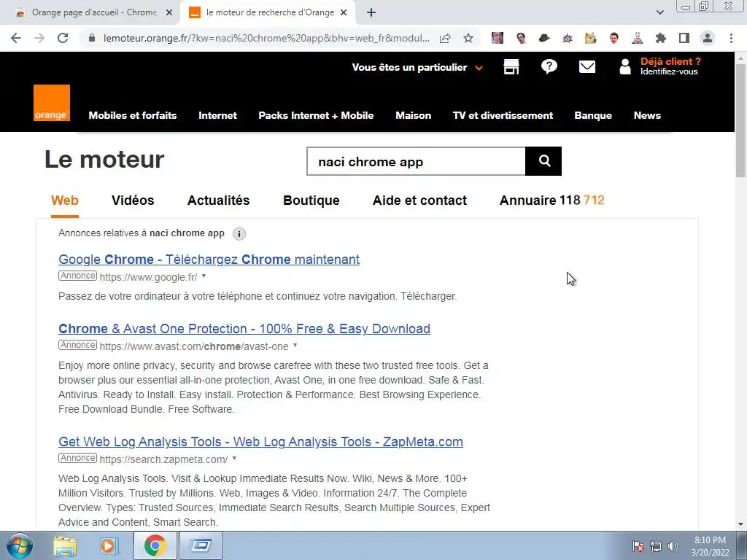Open the Chrome tab search chevron

pyautogui.click(x=659, y=12)
